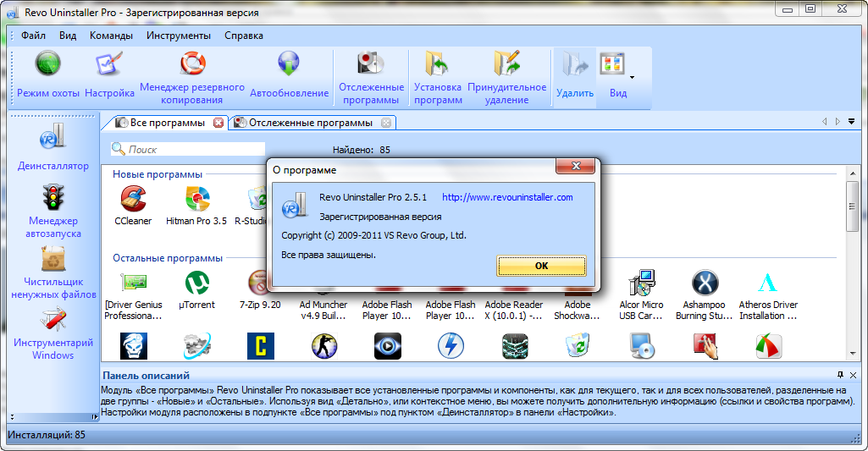
Task: Open the Справка menu
Action: pyautogui.click(x=244, y=36)
